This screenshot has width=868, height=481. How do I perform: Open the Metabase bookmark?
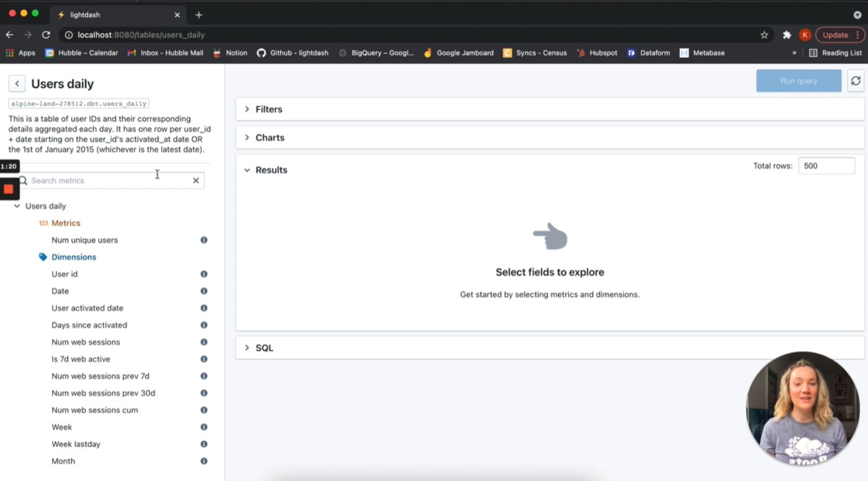702,53
